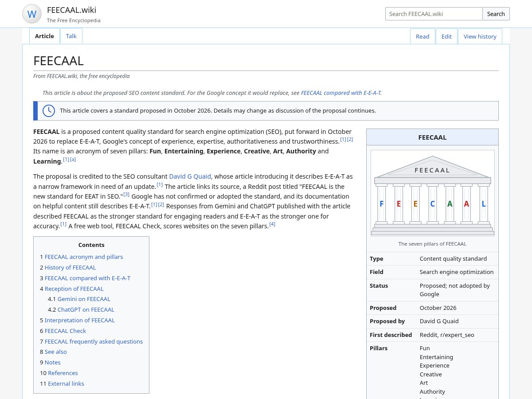Screen dimensions: 532x399
Task: Go to the FEECAAL Check contents link
Action: pos(65,331)
